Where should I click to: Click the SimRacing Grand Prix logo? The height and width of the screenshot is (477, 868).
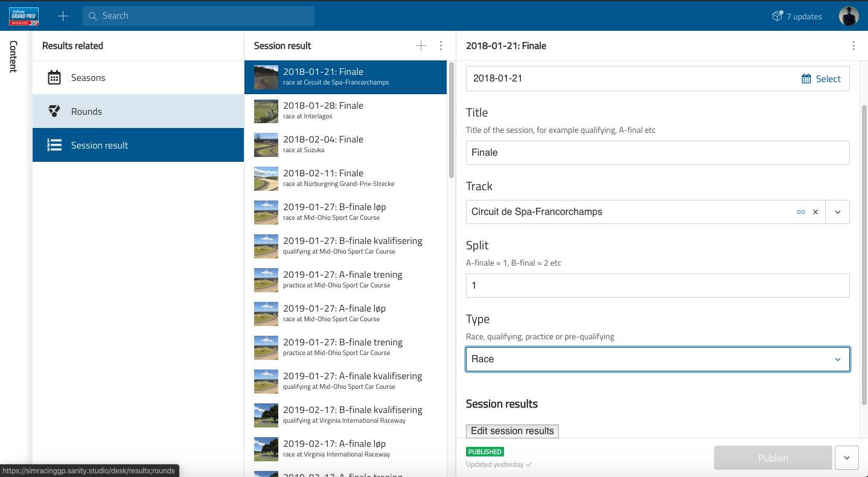(24, 16)
